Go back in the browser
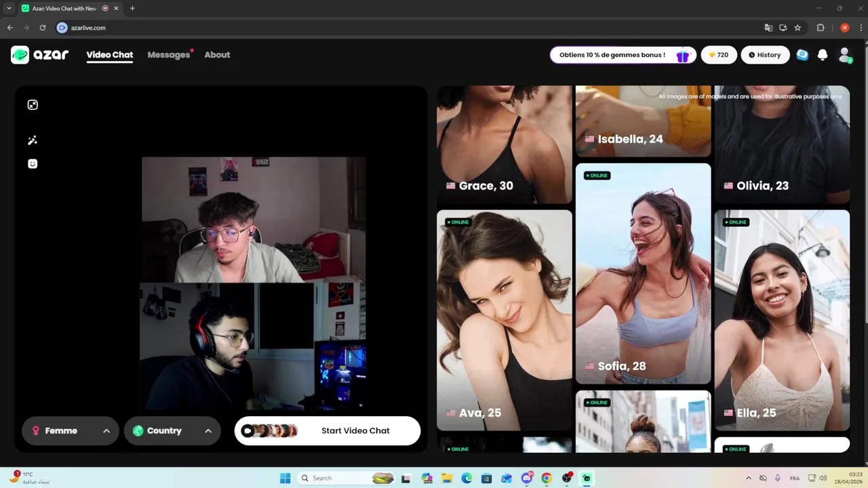This screenshot has width=868, height=488. point(9,28)
